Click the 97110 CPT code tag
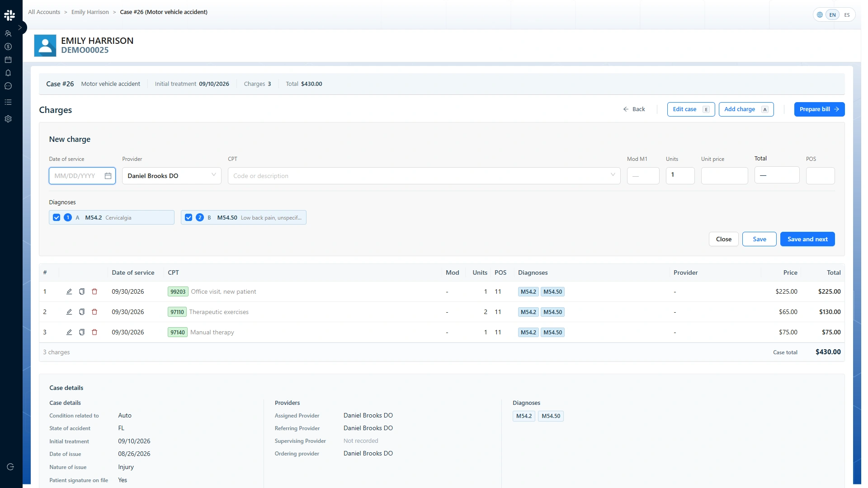868x488 pixels. tap(177, 312)
